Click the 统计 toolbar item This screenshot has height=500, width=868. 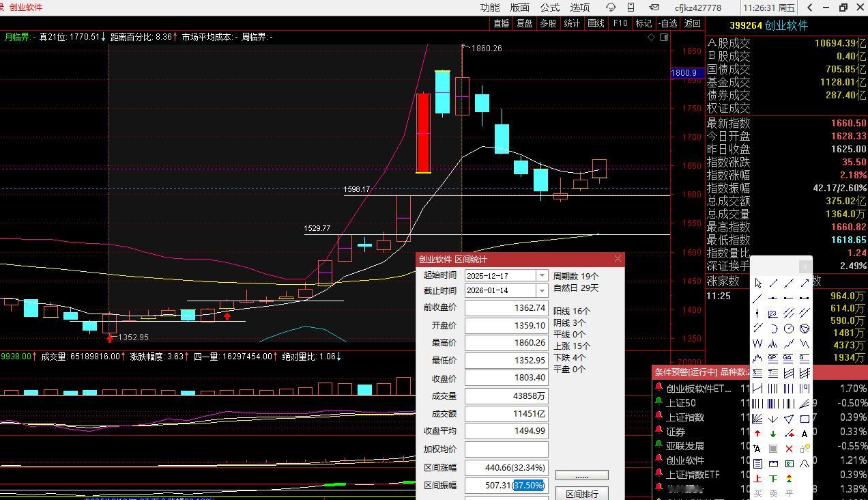572,23
